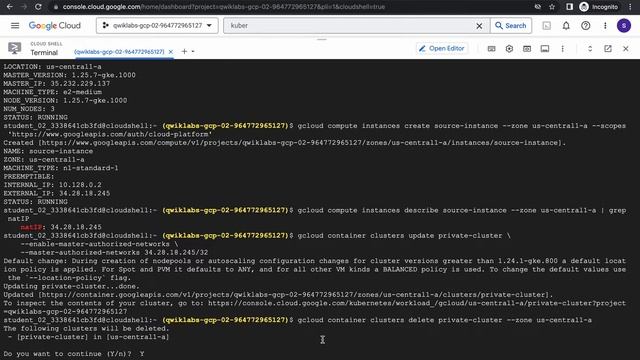Collapse or expand the Cloud Shell panel
640x360 pixels.
click(x=590, y=49)
